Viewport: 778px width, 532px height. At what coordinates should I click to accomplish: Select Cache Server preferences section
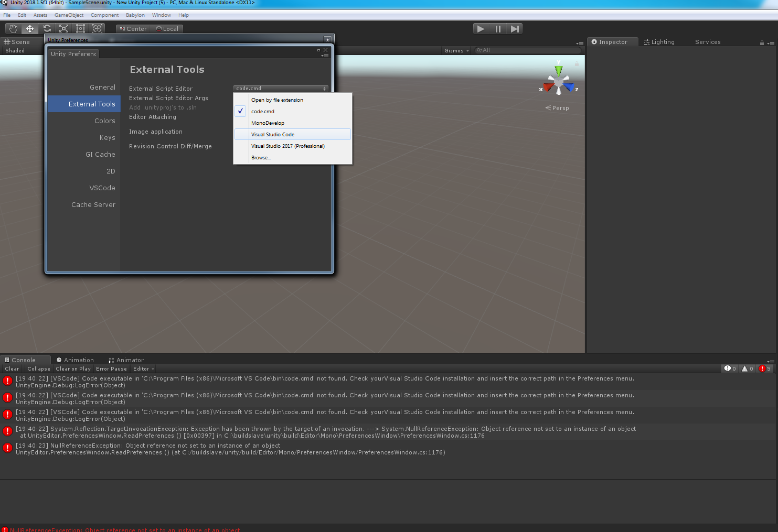point(84,205)
